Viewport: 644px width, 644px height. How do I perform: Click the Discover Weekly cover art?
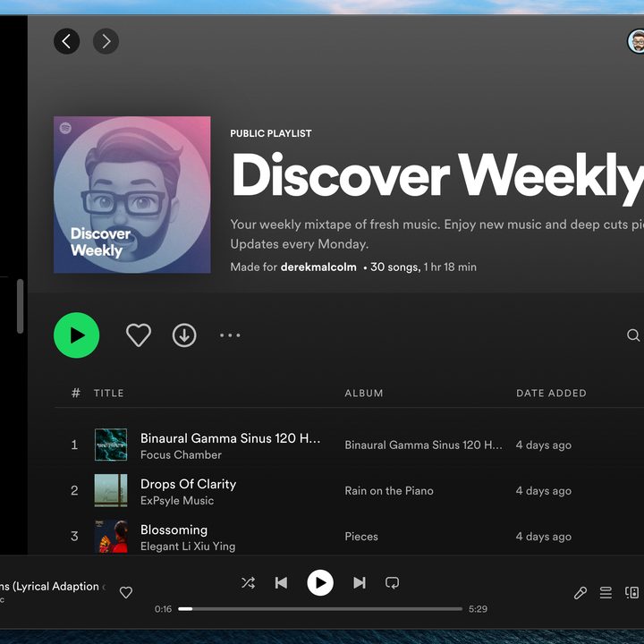pos(131,195)
